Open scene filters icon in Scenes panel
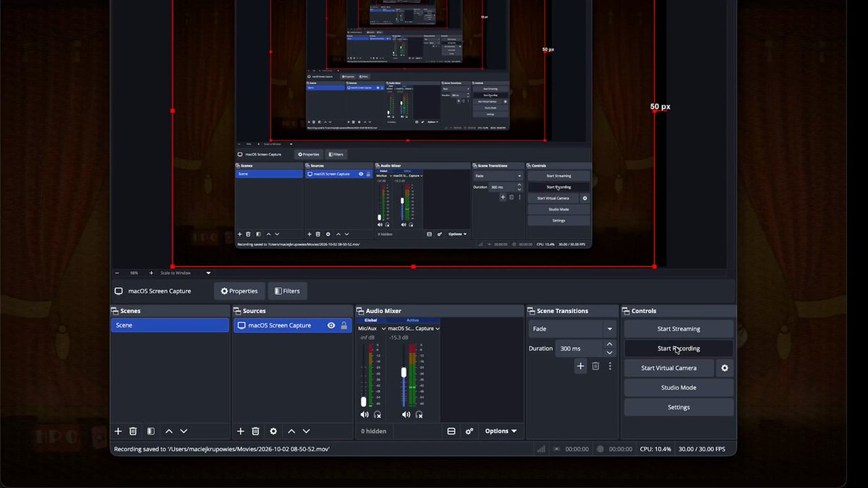 (150, 431)
